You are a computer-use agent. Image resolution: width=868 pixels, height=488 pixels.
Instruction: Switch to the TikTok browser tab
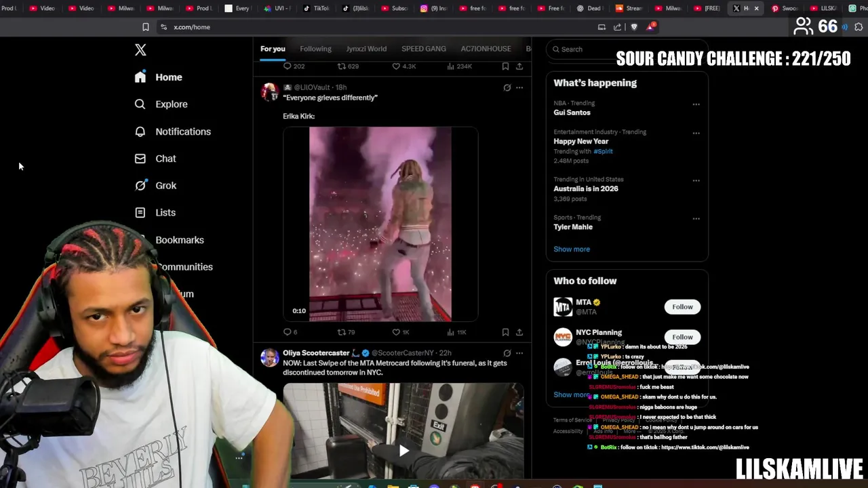(315, 8)
